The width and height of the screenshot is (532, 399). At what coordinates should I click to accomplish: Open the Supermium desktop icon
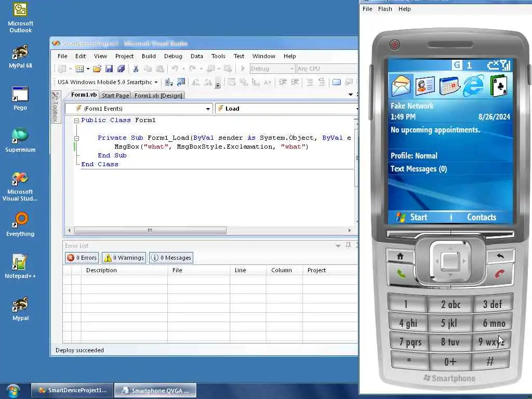point(20,140)
